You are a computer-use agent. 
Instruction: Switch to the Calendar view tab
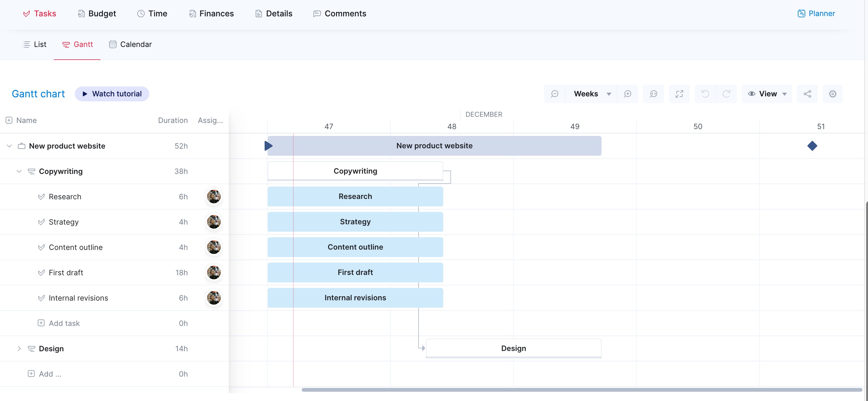click(130, 44)
